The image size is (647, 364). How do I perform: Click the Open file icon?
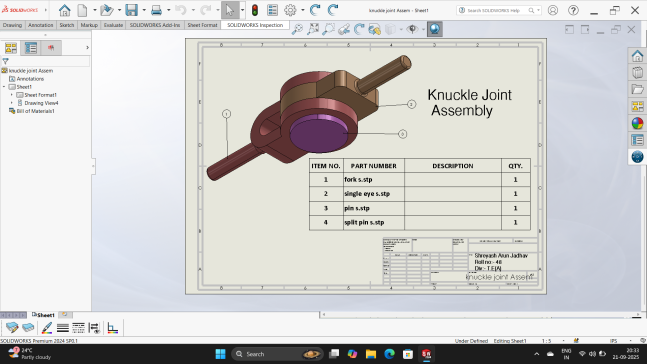pyautogui.click(x=107, y=10)
